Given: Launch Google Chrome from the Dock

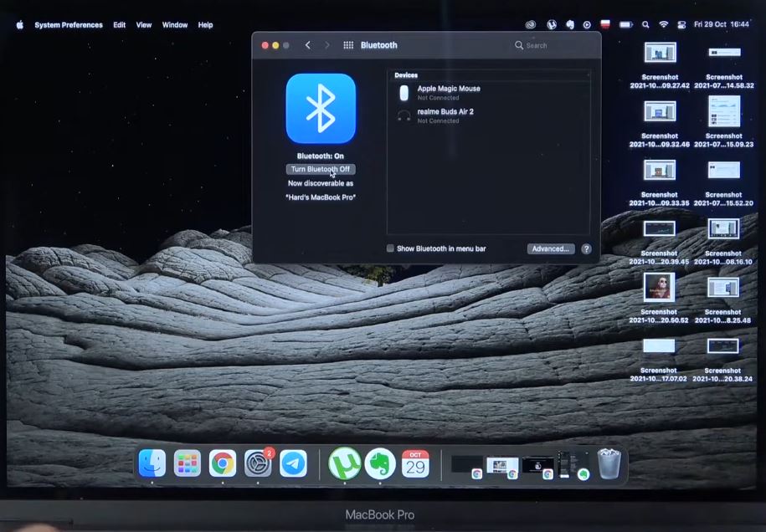Looking at the screenshot, I should 223,463.
